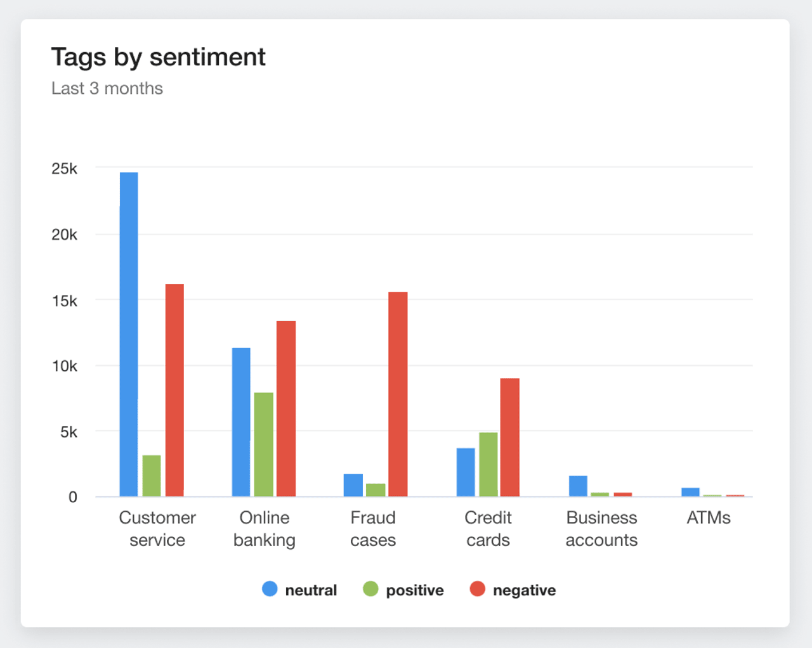Select Credit cards negative bar

(510, 437)
